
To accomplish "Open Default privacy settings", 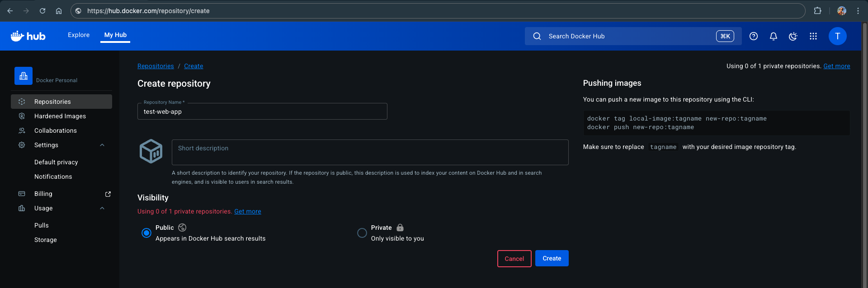I will (x=56, y=162).
